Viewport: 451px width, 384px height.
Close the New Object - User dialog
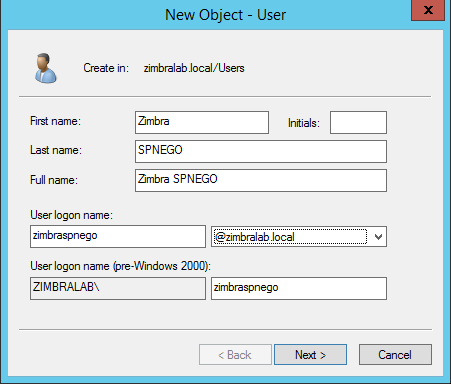pos(428,10)
